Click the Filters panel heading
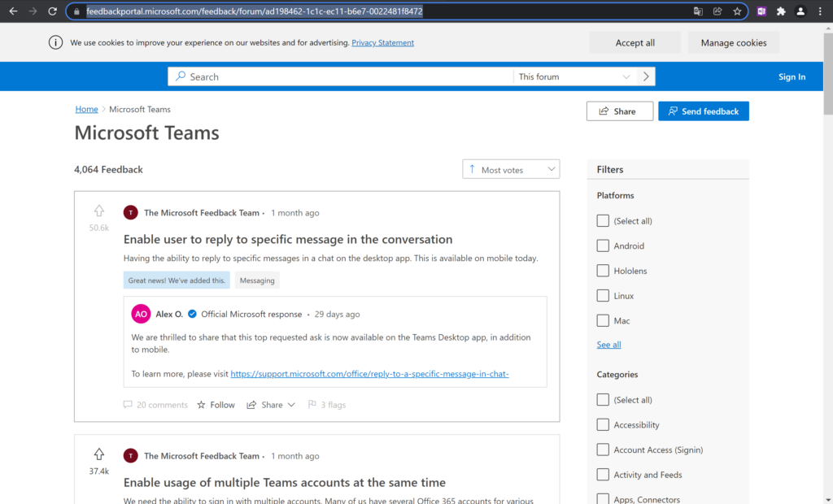 click(x=610, y=169)
